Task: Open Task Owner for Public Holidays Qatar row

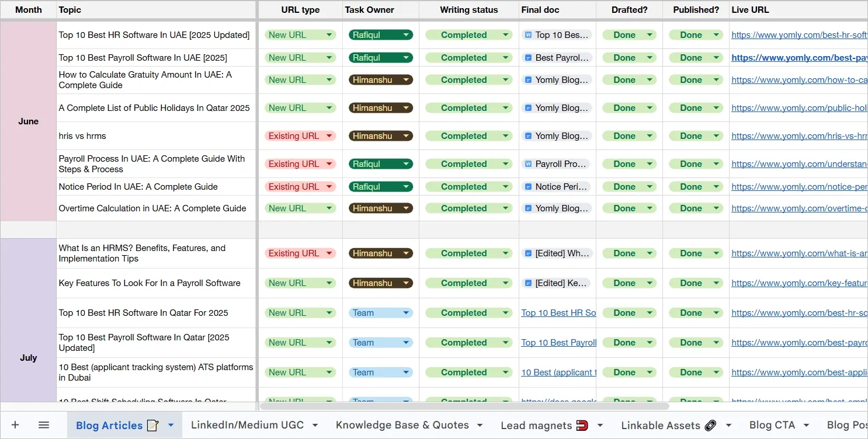Action: click(x=381, y=108)
